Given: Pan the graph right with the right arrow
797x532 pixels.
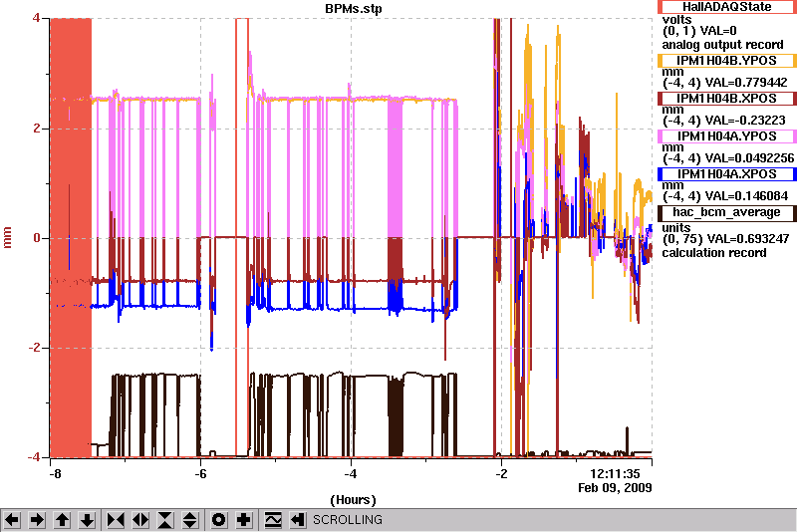Looking at the screenshot, I should point(37,520).
